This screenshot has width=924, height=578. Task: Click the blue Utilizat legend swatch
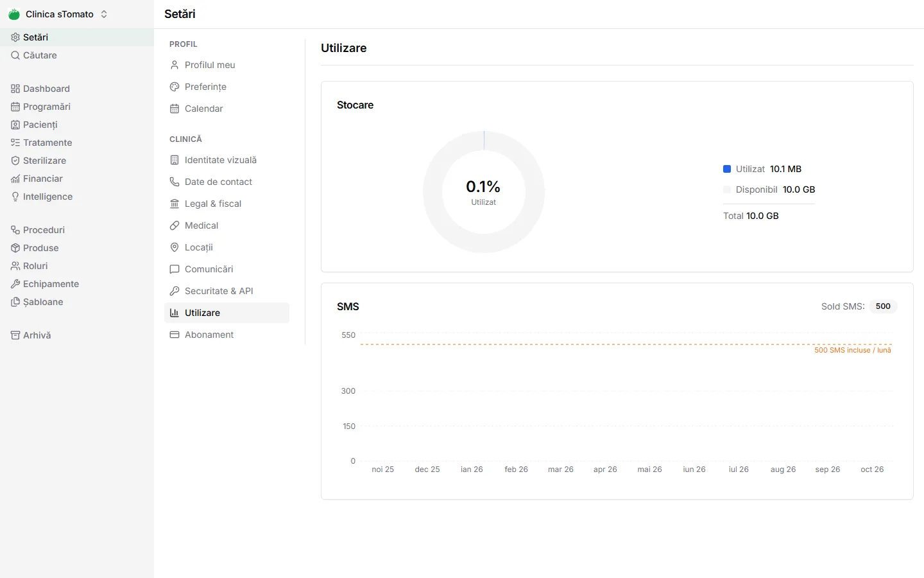pyautogui.click(x=727, y=169)
